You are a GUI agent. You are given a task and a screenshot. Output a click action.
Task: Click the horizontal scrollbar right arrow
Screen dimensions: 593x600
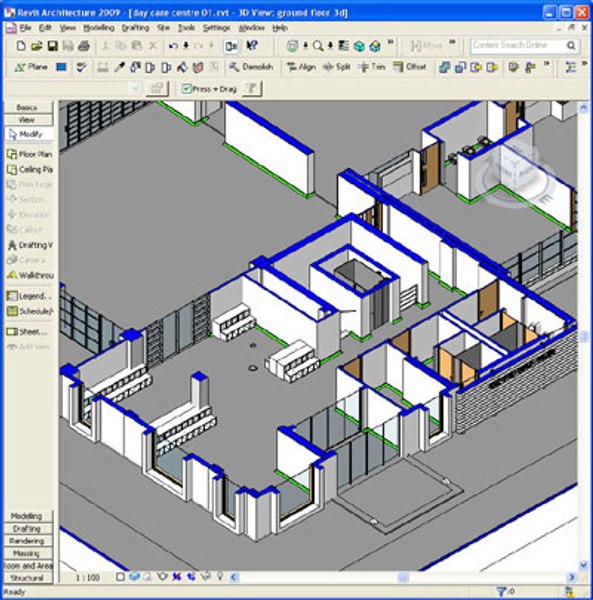pos(572,577)
